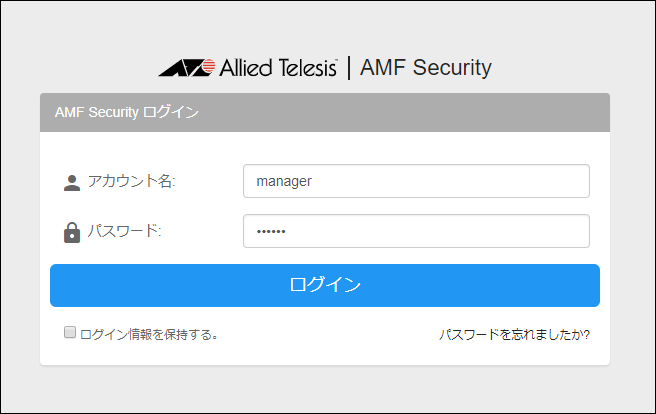Focus the アカウント名 input field

pyautogui.click(x=416, y=181)
